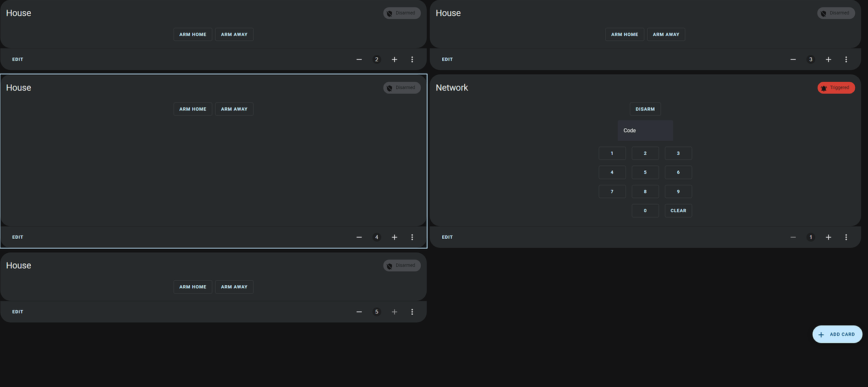Screen dimensions: 868x387
Task: Click plus to widen the Network card
Action: pos(828,237)
